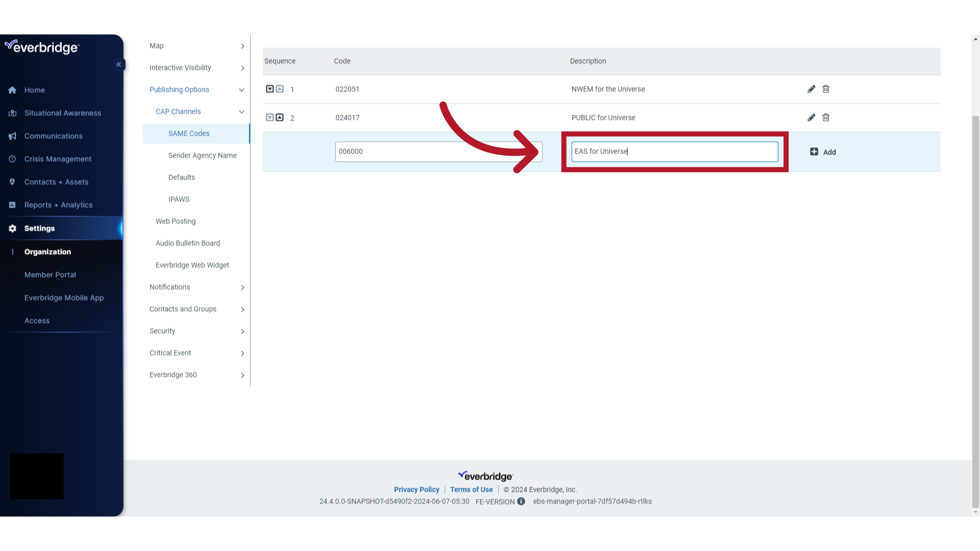This screenshot has height=551, width=980.
Task: Expand the Security settings section
Action: pos(242,331)
